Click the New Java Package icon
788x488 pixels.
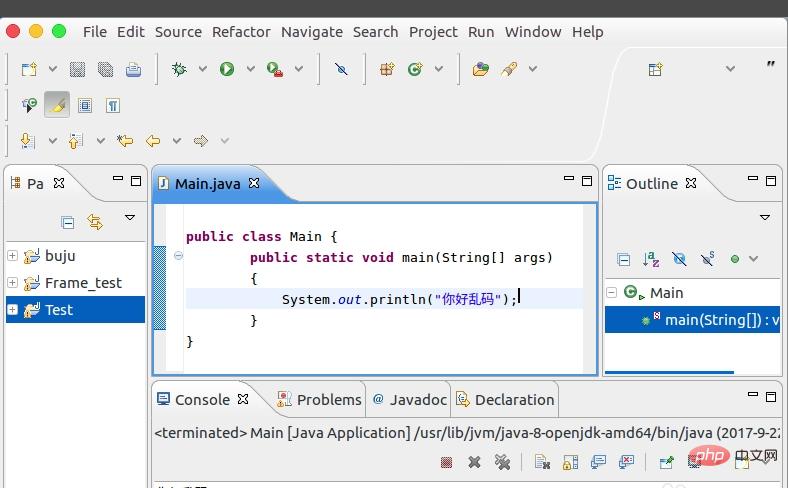click(x=387, y=69)
